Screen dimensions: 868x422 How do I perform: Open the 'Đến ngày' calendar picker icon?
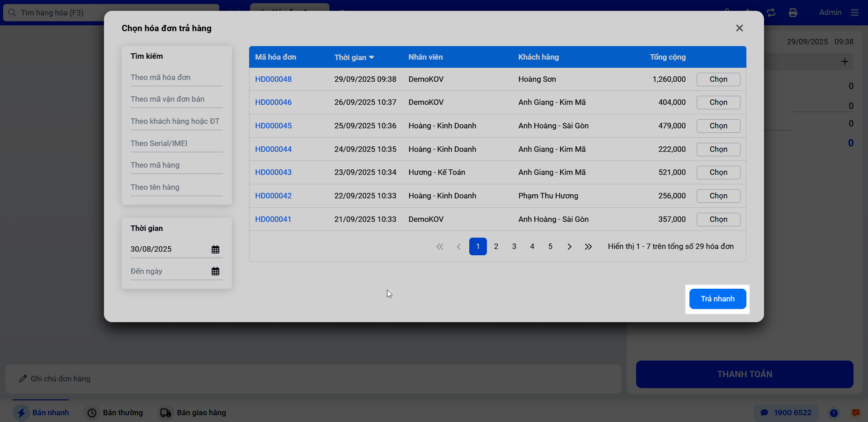click(215, 271)
